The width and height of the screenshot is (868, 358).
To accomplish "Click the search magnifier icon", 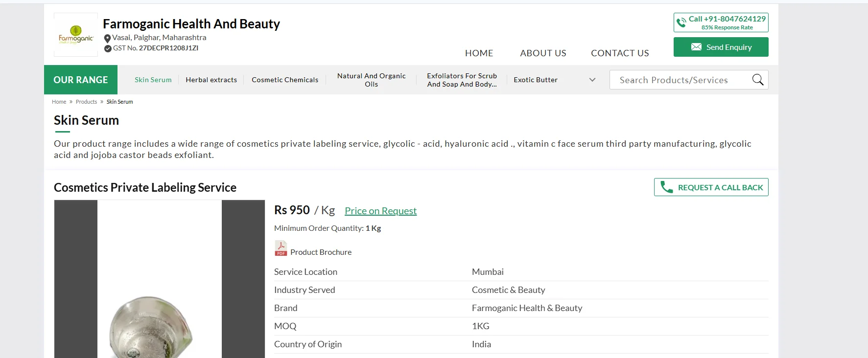I will point(757,80).
